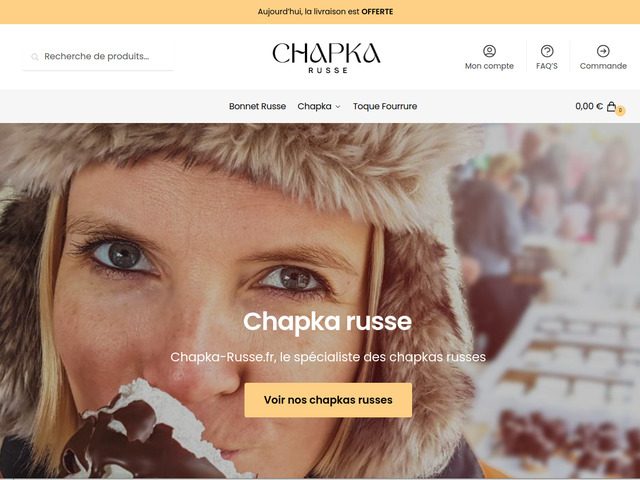Screen dimensions: 640x480
Task: Click the question mark FAQ icon
Action: pos(547,51)
